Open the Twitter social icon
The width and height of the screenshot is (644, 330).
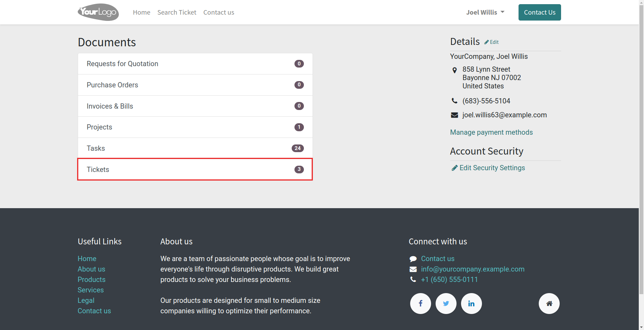tap(446, 304)
